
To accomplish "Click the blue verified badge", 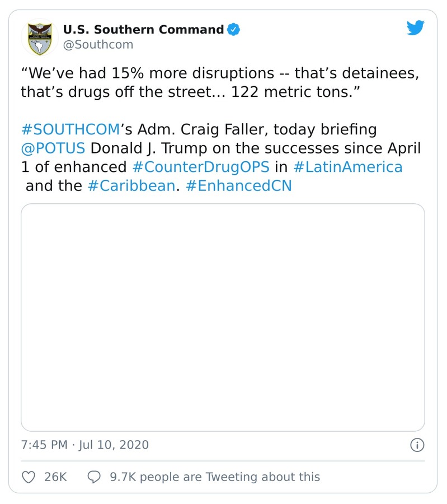I will click(233, 29).
